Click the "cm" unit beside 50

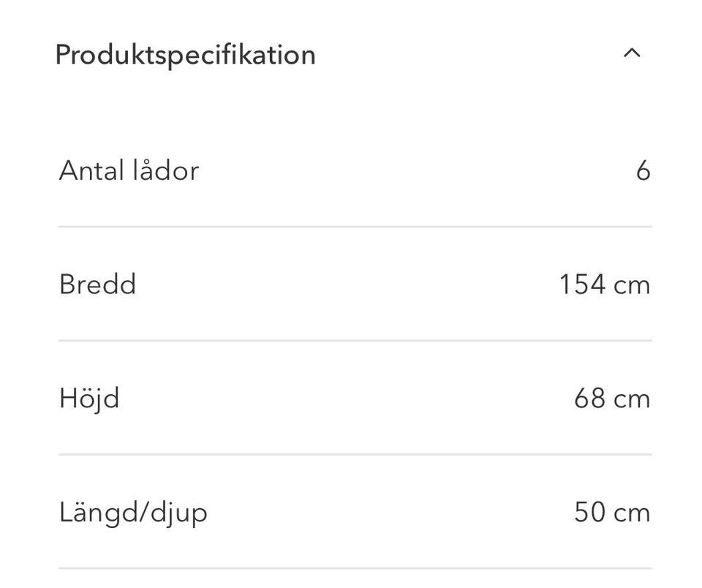pyautogui.click(x=631, y=513)
